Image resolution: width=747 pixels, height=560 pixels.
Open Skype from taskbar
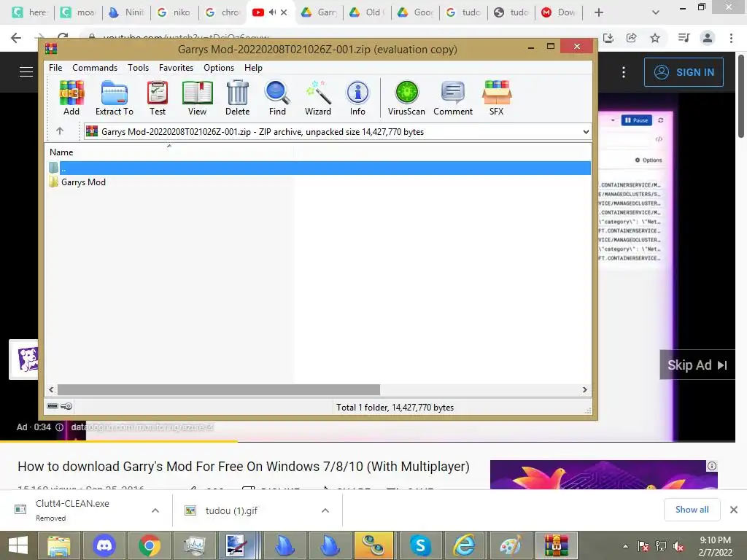pos(420,545)
